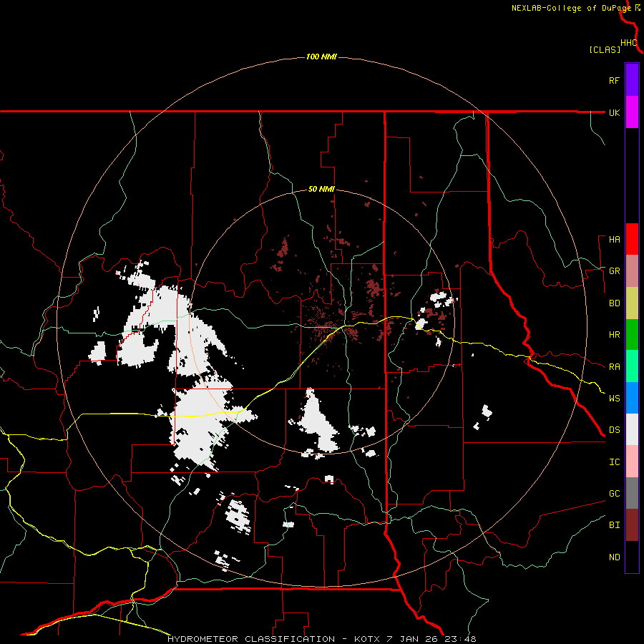Click the 100 NMI range ring label
This screenshot has height=644, width=644.
[x=321, y=57]
